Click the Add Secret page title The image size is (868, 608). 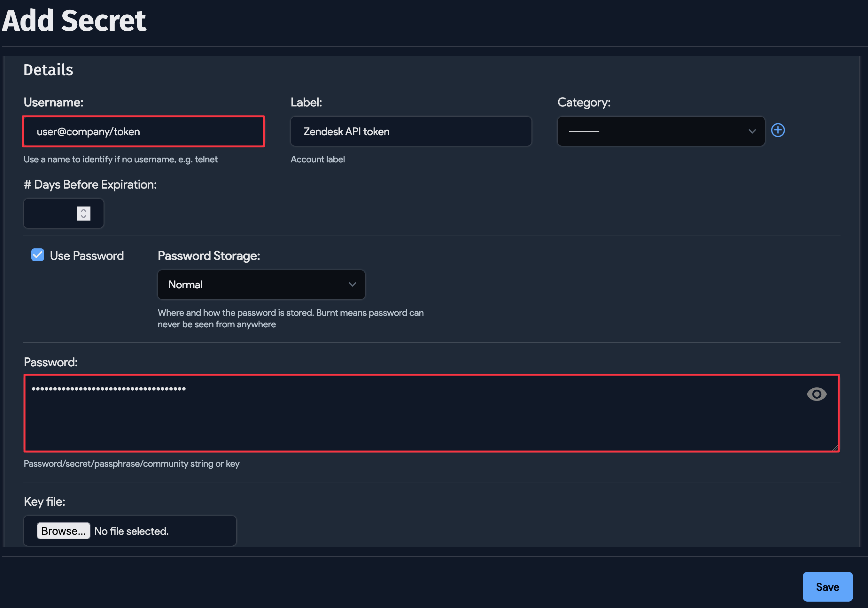pyautogui.click(x=74, y=21)
